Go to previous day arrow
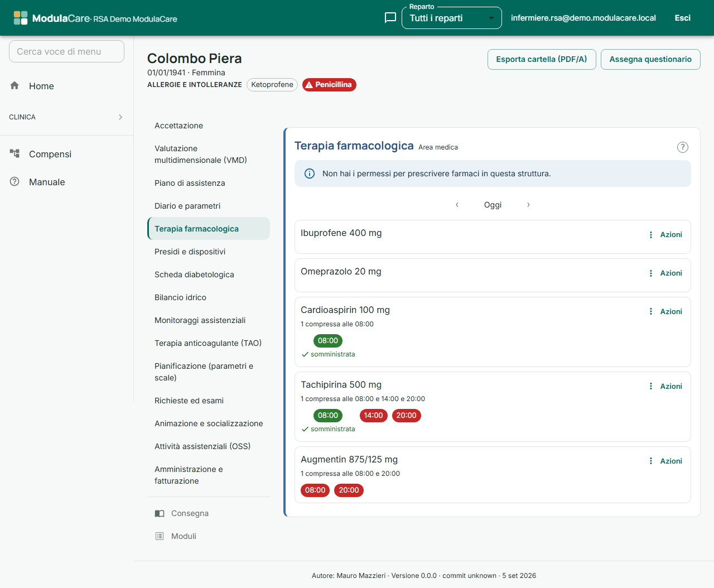Viewport: 714px width, 588px height. pyautogui.click(x=457, y=205)
